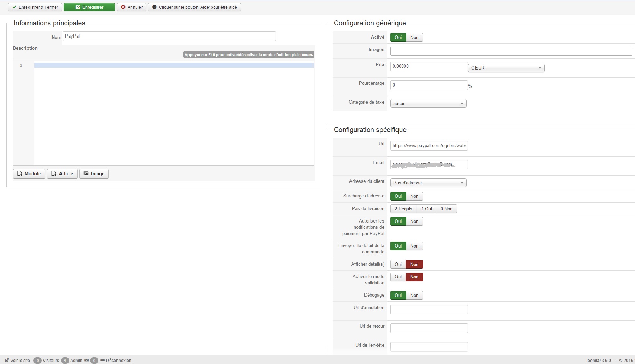
Task: Click the question mark help icon
Action: [x=154, y=7]
